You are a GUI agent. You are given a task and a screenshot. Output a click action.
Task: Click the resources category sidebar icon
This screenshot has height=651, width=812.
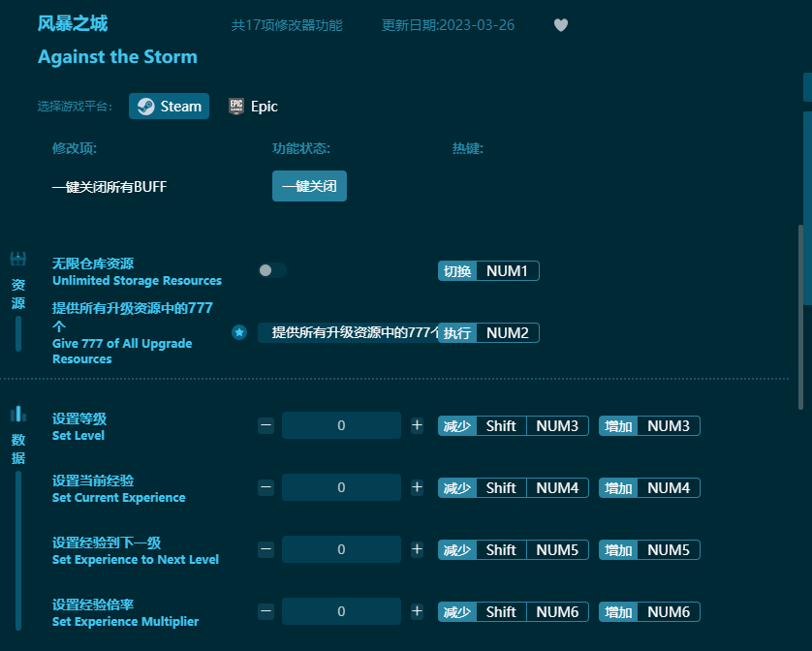click(18, 259)
